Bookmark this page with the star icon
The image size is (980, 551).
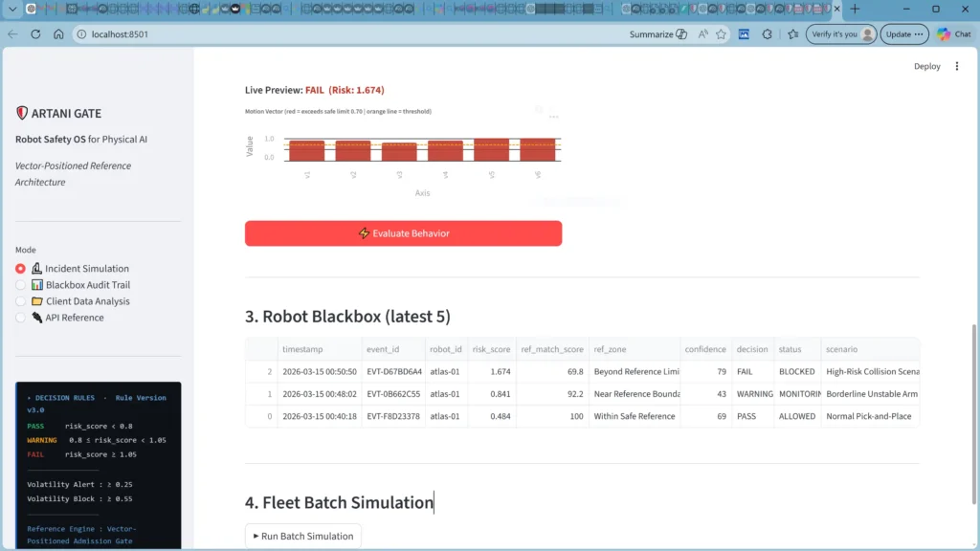(x=722, y=34)
